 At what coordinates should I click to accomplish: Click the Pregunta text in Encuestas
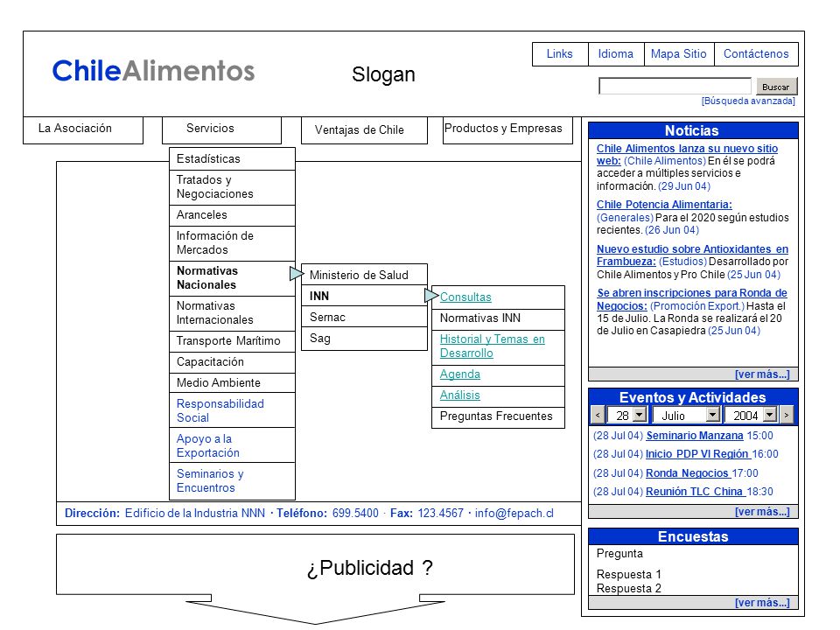pyautogui.click(x=619, y=553)
